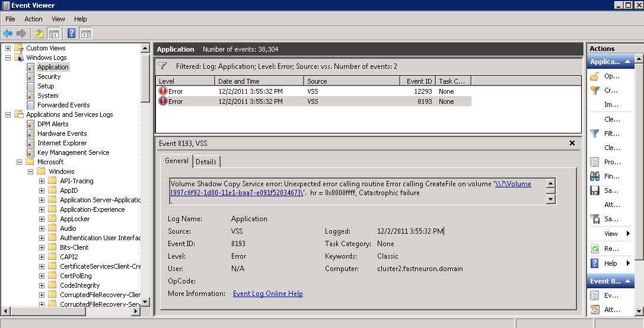Collapse the Microsoft folder node
This screenshot has height=328, width=644.
[19, 162]
